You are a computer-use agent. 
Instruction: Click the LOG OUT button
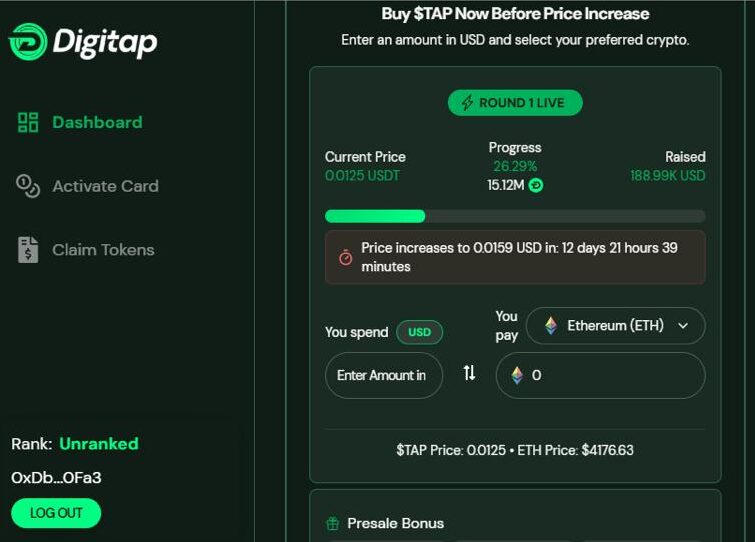(x=56, y=513)
